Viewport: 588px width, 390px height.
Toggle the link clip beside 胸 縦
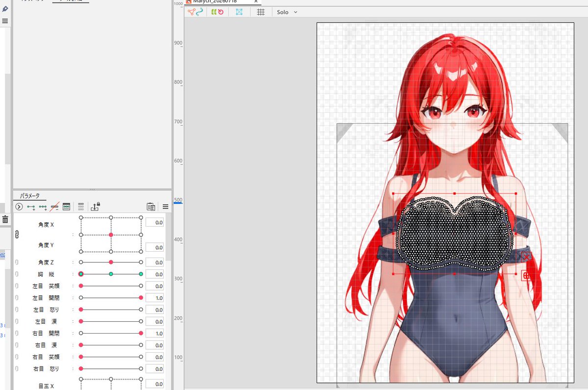click(x=17, y=274)
